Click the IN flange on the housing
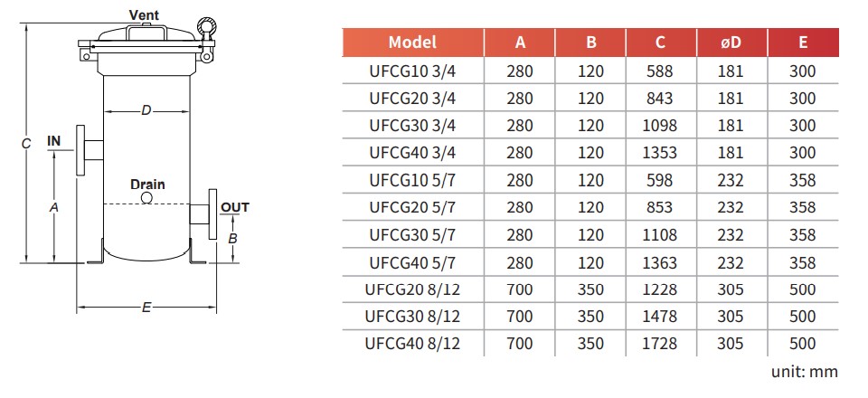The image size is (868, 398). [80, 150]
